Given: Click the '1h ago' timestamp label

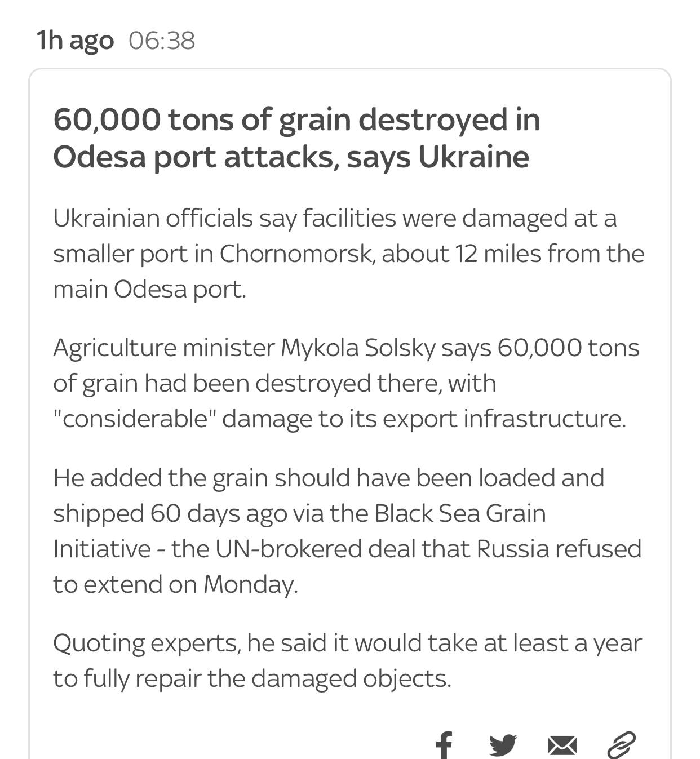Looking at the screenshot, I should point(75,40).
